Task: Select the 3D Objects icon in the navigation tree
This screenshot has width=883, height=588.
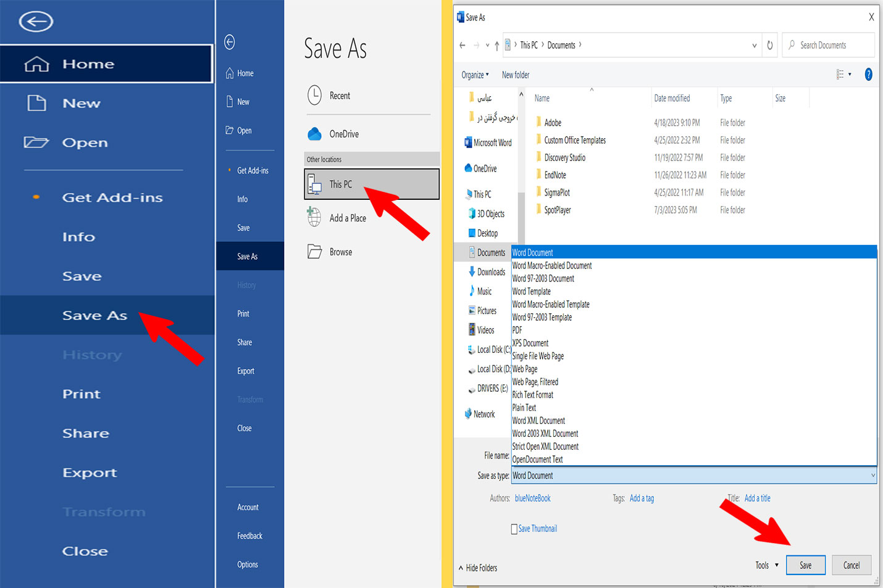Action: pyautogui.click(x=472, y=213)
